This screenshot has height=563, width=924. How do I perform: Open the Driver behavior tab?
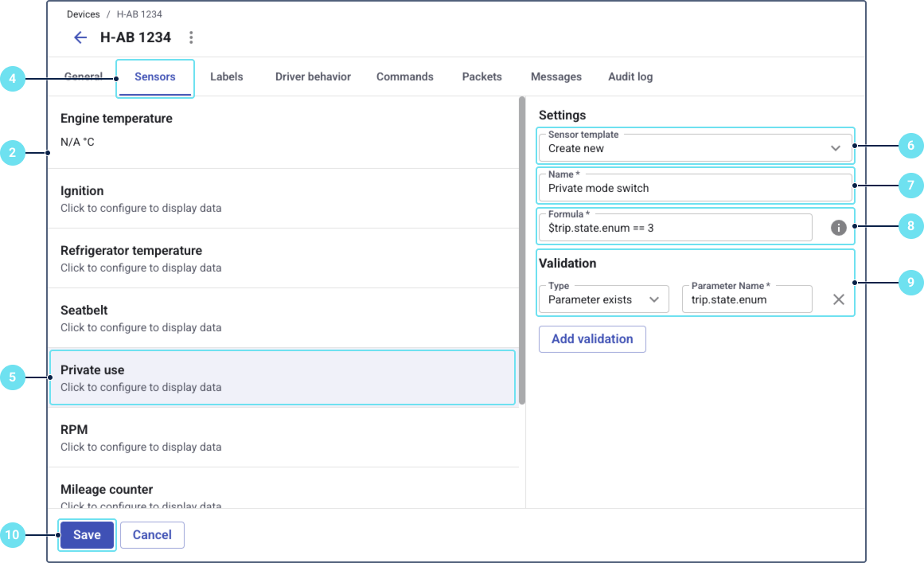click(312, 76)
